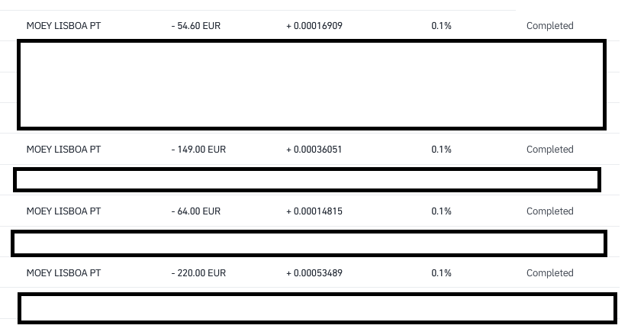Click 0.1% rate in the 149.00 EUR row

(x=441, y=150)
